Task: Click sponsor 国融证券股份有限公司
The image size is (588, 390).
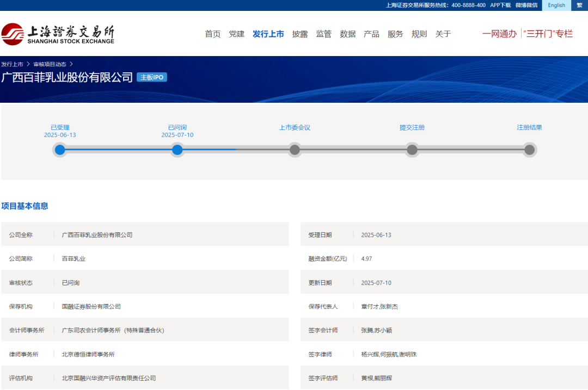Action: coord(91,306)
